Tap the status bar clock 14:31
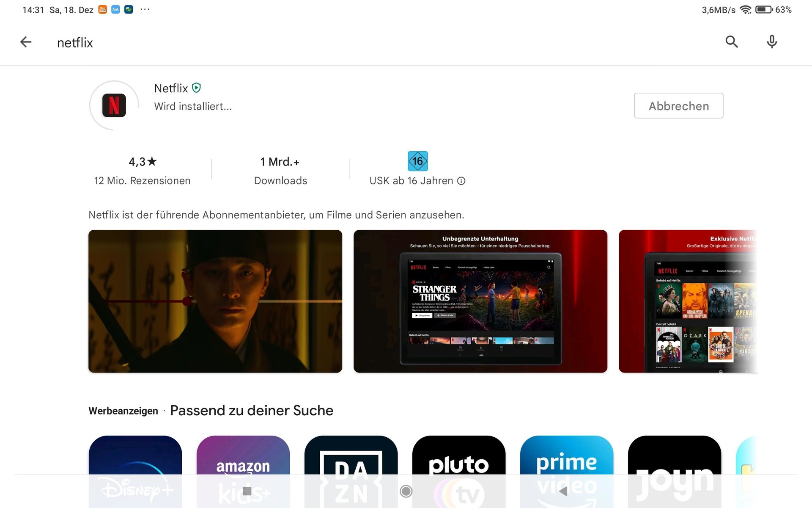 tap(33, 10)
